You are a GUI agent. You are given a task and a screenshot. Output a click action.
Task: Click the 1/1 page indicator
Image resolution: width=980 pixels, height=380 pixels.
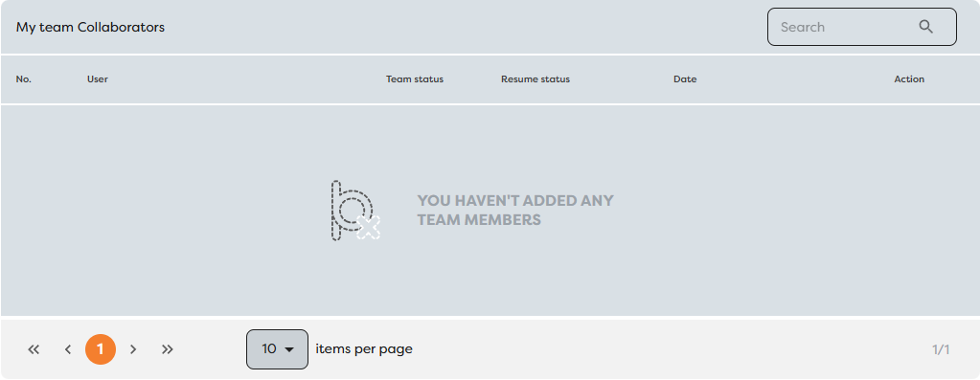941,349
